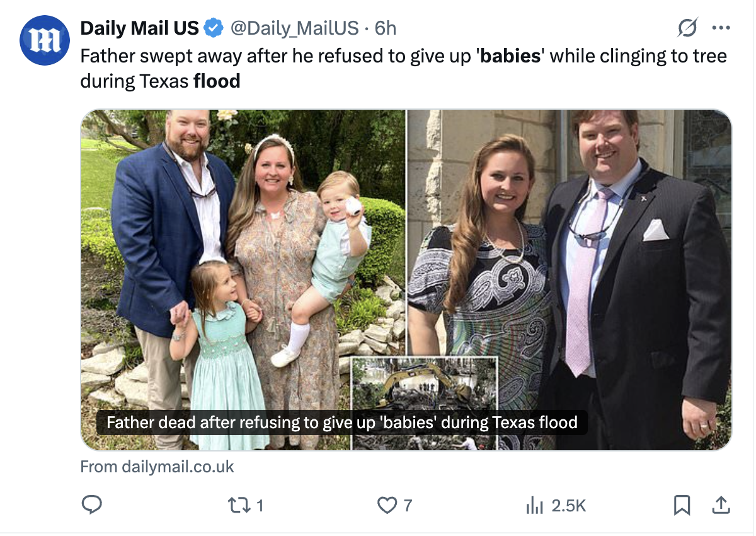Reply to the tweet via speech bubble icon
Screen dimensions: 756x536
pos(93,504)
